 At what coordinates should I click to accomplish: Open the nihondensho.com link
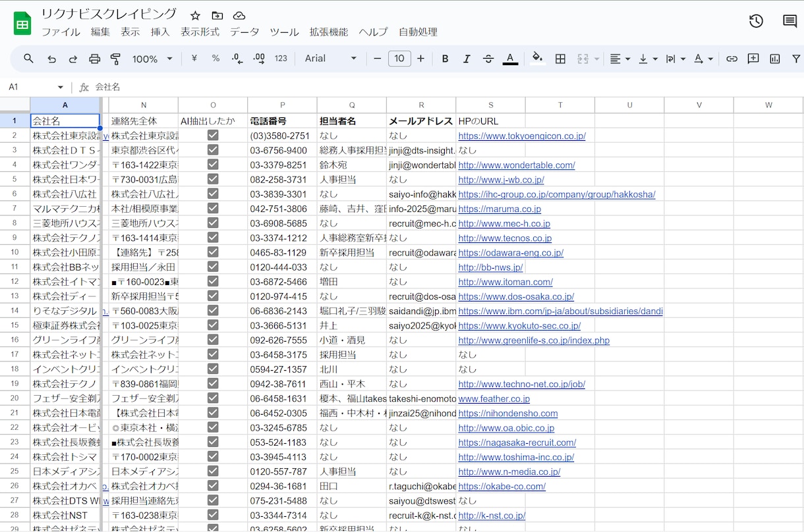click(508, 413)
